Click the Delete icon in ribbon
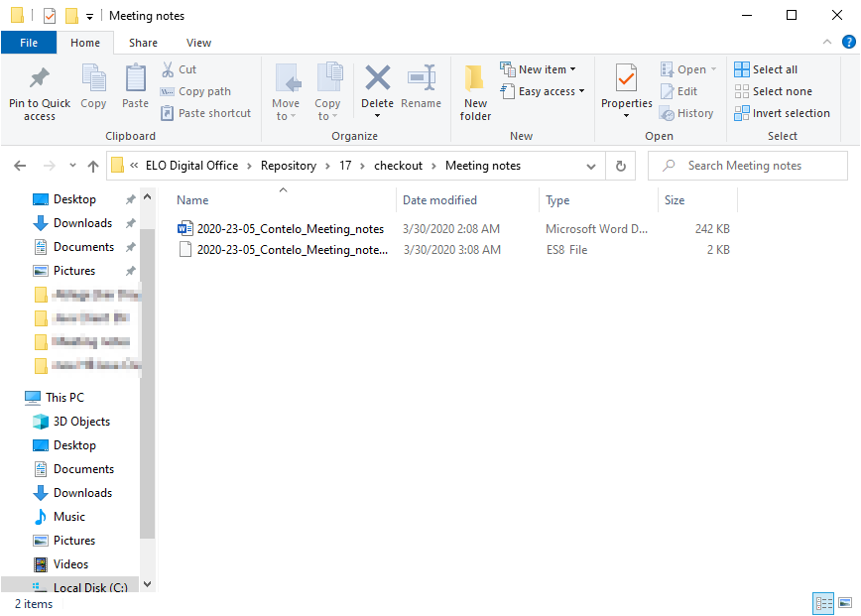This screenshot has height=616, width=861. (x=377, y=79)
